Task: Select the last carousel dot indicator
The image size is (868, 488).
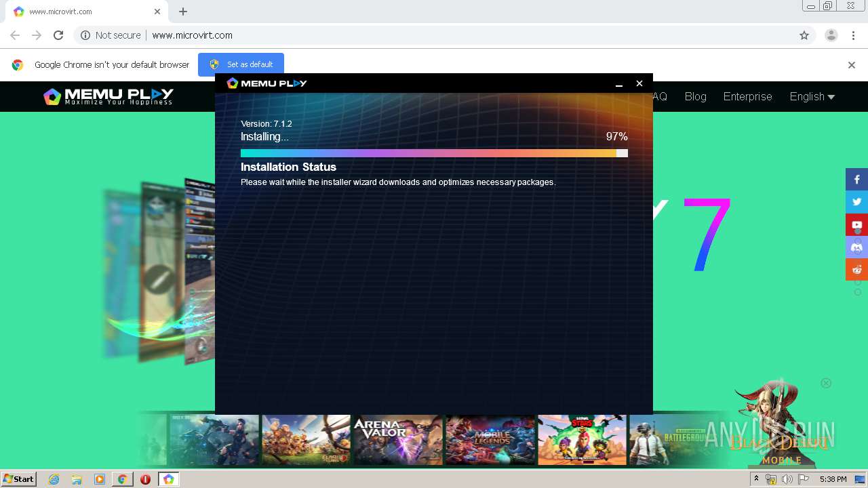Action: coord(858,292)
